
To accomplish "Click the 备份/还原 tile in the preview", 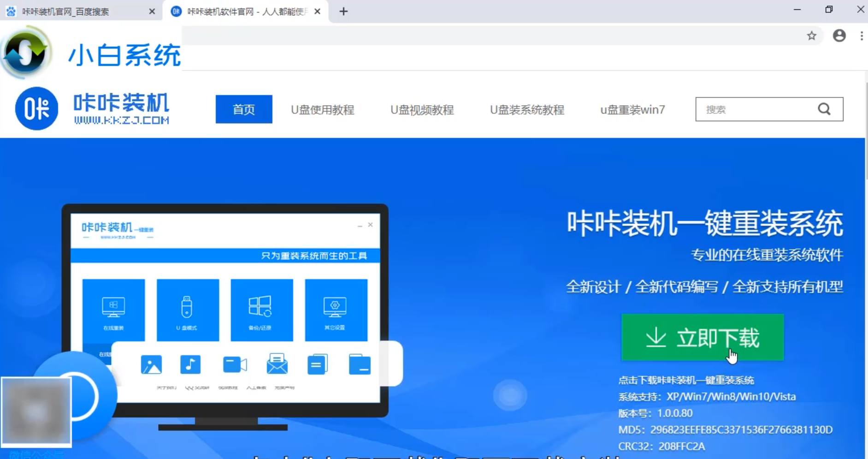I will pyautogui.click(x=262, y=310).
